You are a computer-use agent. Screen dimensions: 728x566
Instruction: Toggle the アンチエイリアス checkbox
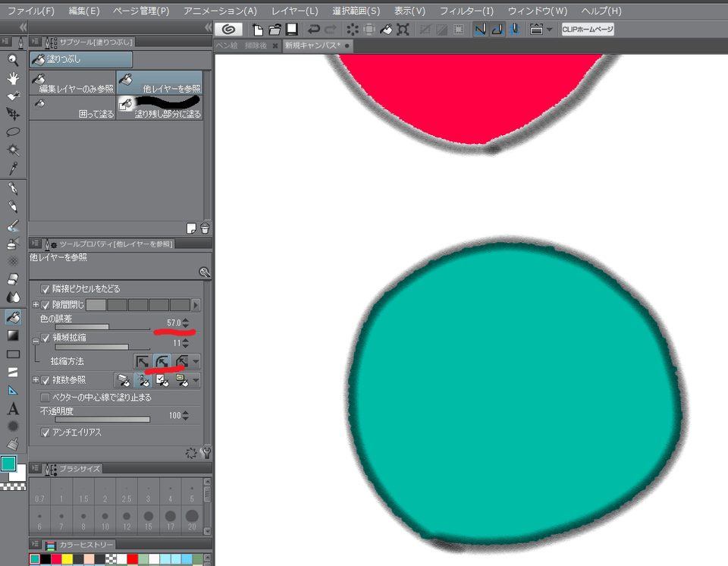tap(45, 432)
